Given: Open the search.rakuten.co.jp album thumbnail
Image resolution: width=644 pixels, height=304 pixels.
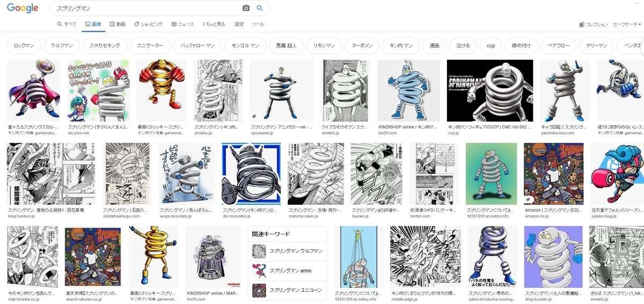Looking at the screenshot, I should pos(93,257).
